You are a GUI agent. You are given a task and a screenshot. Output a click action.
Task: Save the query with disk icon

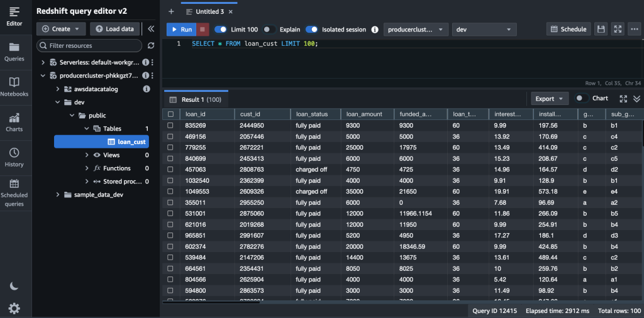tap(601, 30)
